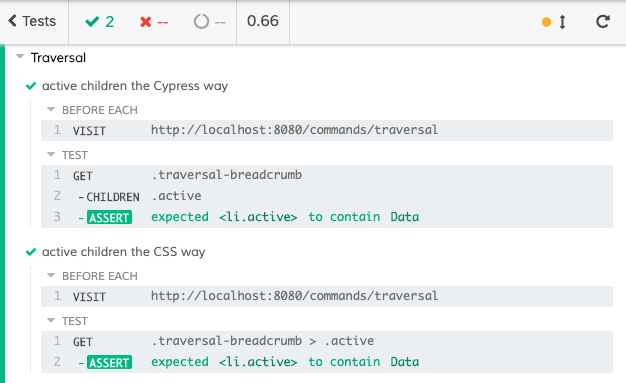Image resolution: width=626 pixels, height=383 pixels.
Task: Toggle auto-scrolling arrows icon
Action: 563,22
